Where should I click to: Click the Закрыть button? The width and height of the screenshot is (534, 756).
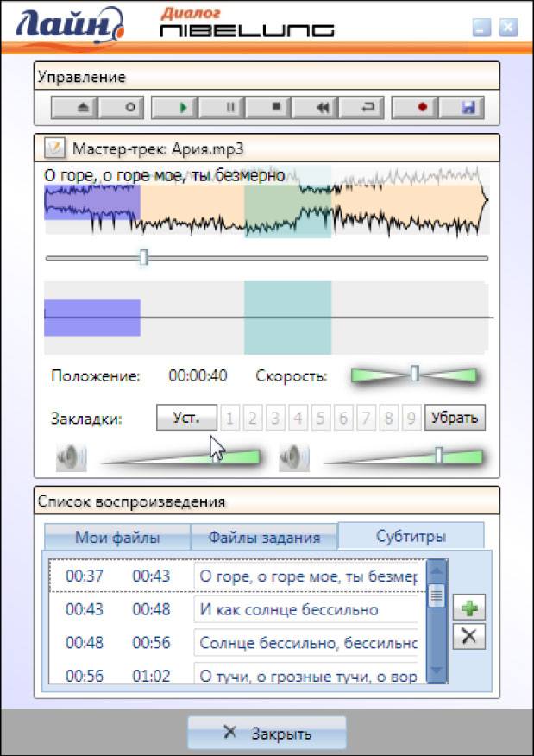tap(267, 734)
